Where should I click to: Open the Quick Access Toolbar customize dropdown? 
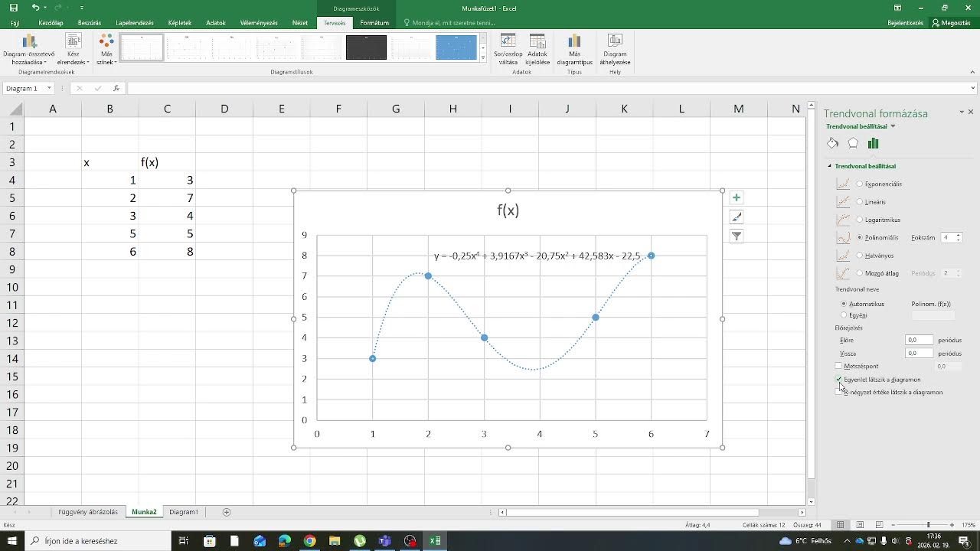click(x=82, y=8)
